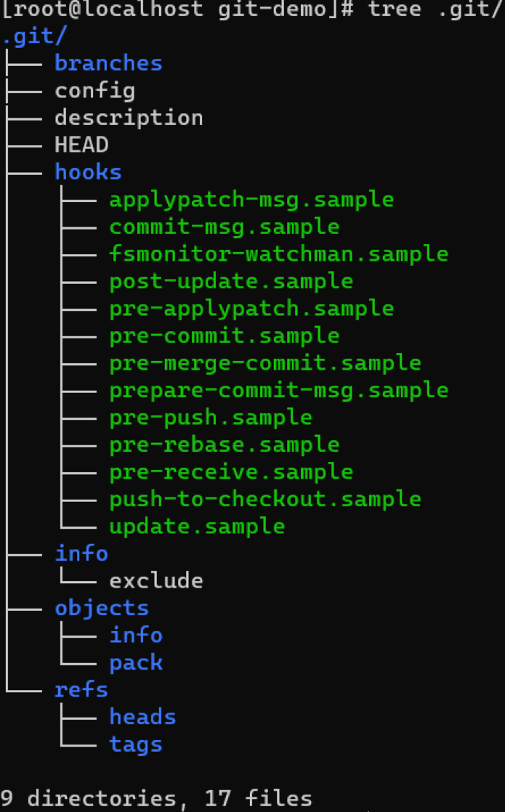Select the heads directory under refs
Viewport: 505px width, 812px height.
tap(142, 717)
